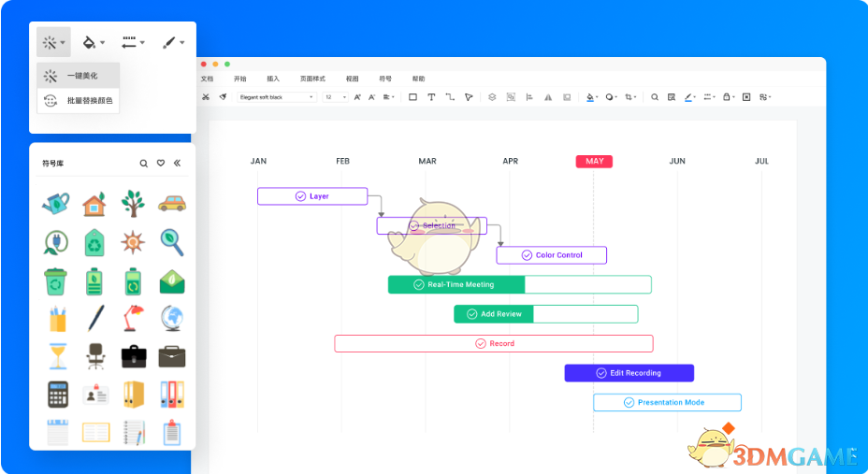This screenshot has width=868, height=474.
Task: Expand the line style arrow dropdown
Action: [x=133, y=42]
